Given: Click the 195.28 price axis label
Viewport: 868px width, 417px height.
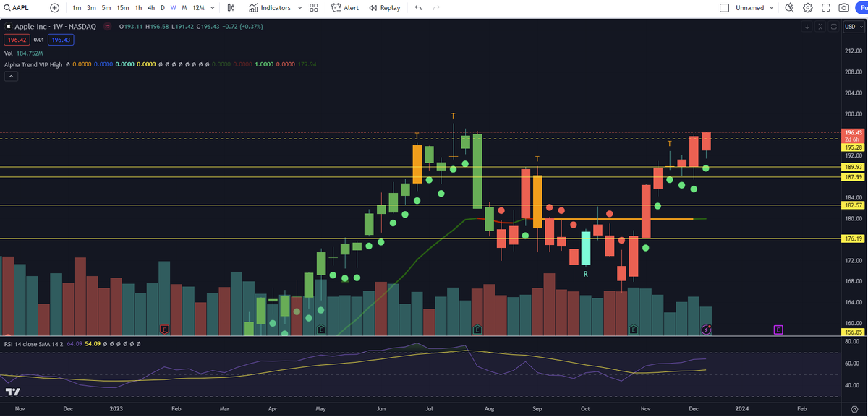Looking at the screenshot, I should pos(852,147).
